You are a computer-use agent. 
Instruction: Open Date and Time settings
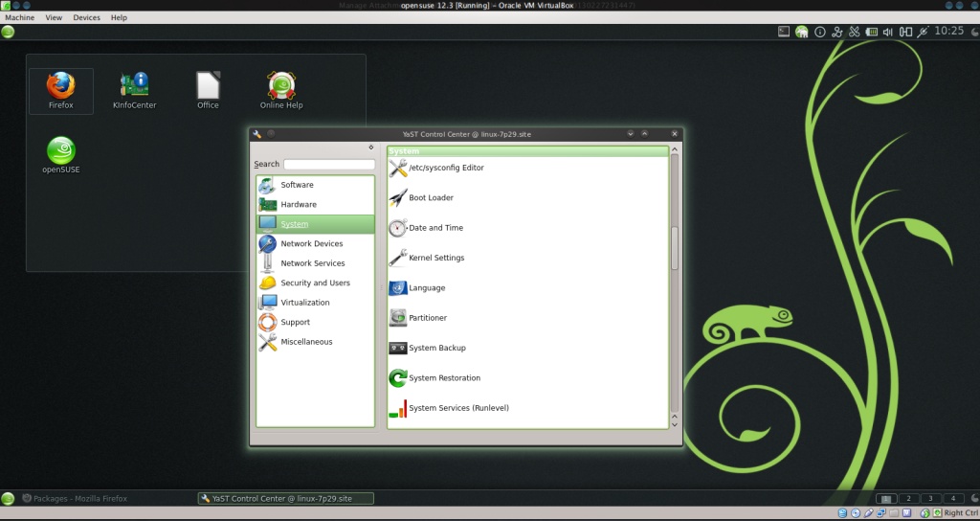[x=435, y=228]
